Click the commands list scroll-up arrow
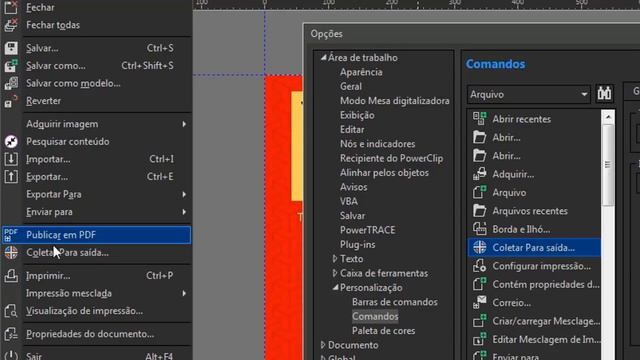The width and height of the screenshot is (640, 360). coord(608,117)
